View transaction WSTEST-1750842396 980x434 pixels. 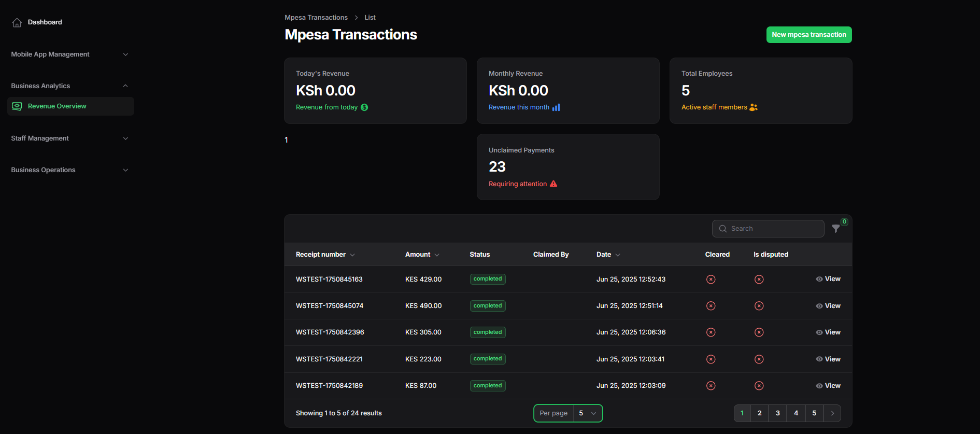(x=828, y=332)
